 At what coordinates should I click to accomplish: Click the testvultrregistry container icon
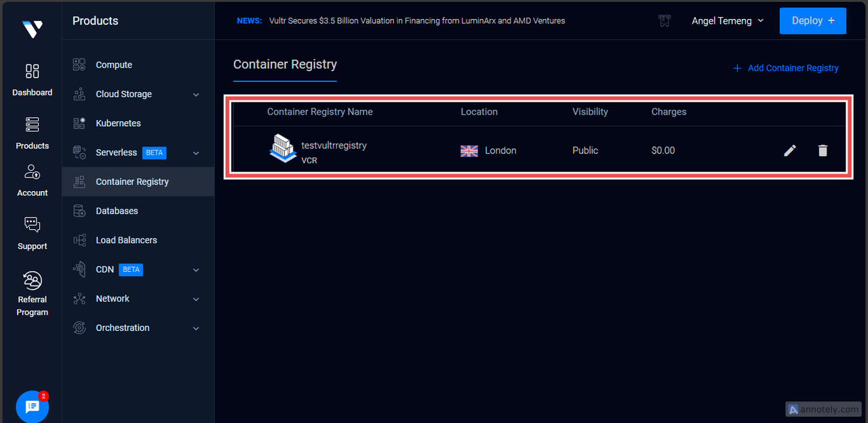[x=282, y=148]
